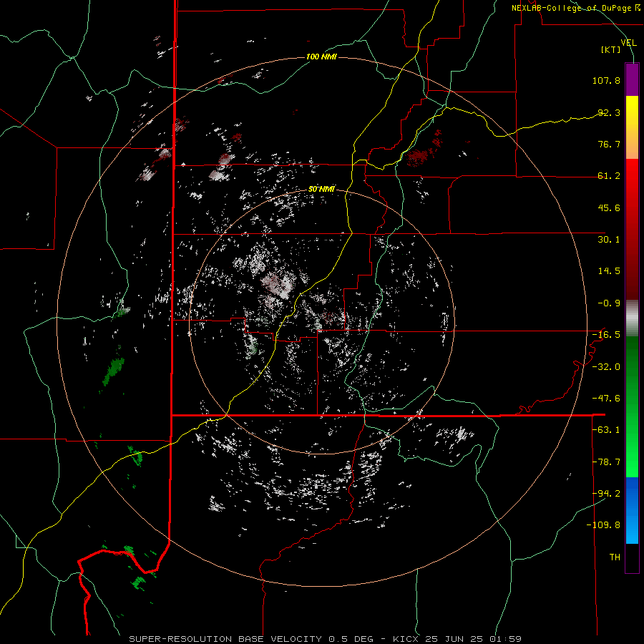Click the VEL legend title
This screenshot has height=644, width=644.
pos(628,43)
